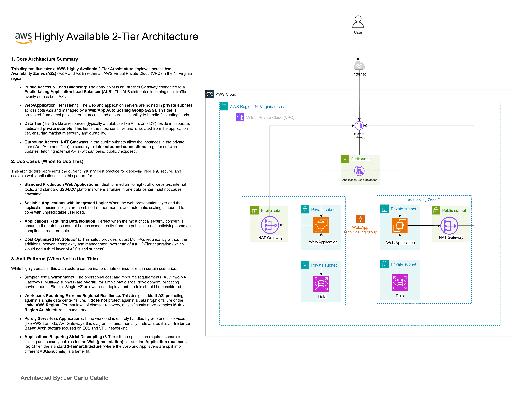
Task: Click lock icon of left Data Private subnet
Action: 305,265
